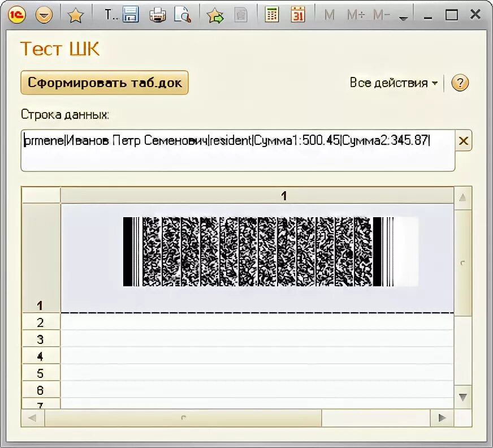Open the Favorites star icon

pos(75,15)
